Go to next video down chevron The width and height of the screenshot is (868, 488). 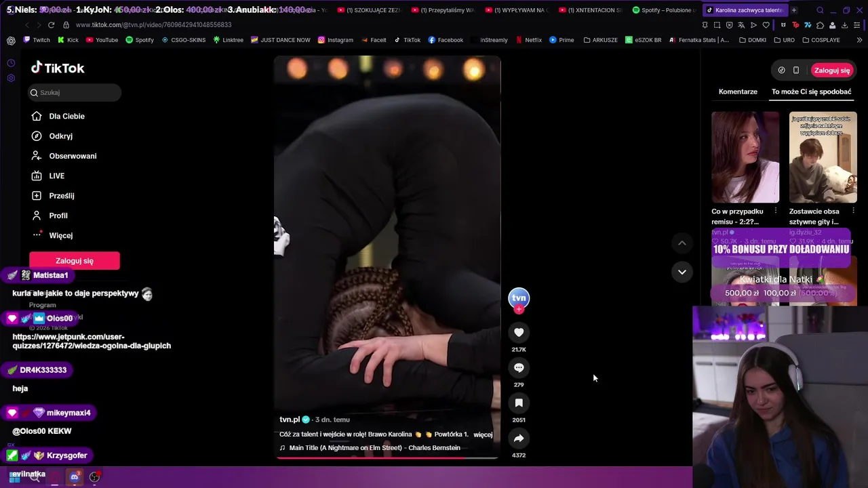(682, 272)
